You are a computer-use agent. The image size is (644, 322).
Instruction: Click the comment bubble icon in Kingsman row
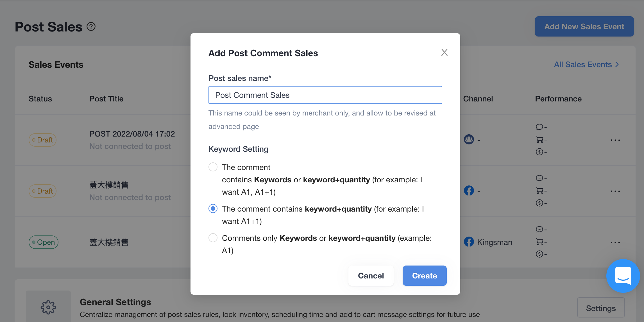(539, 229)
